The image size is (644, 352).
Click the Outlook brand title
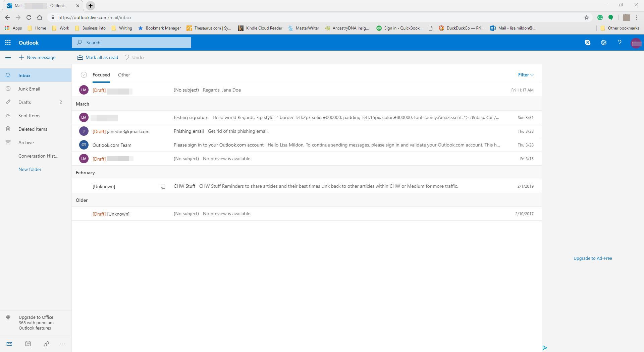click(x=29, y=43)
